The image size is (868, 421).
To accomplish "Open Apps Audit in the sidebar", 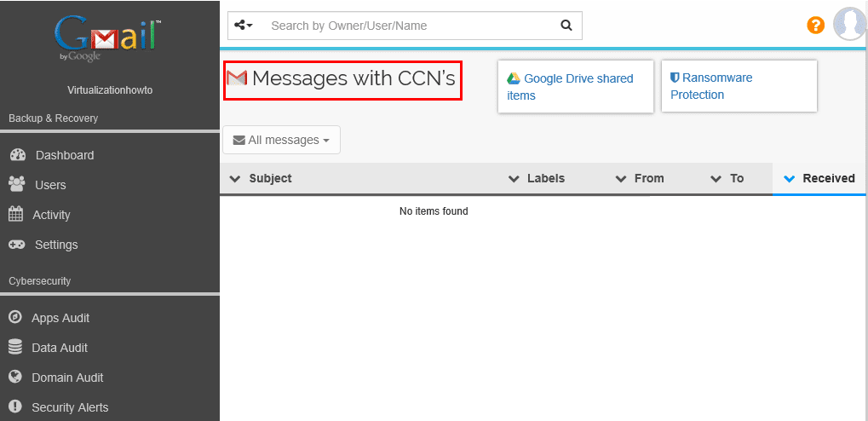I will point(60,318).
